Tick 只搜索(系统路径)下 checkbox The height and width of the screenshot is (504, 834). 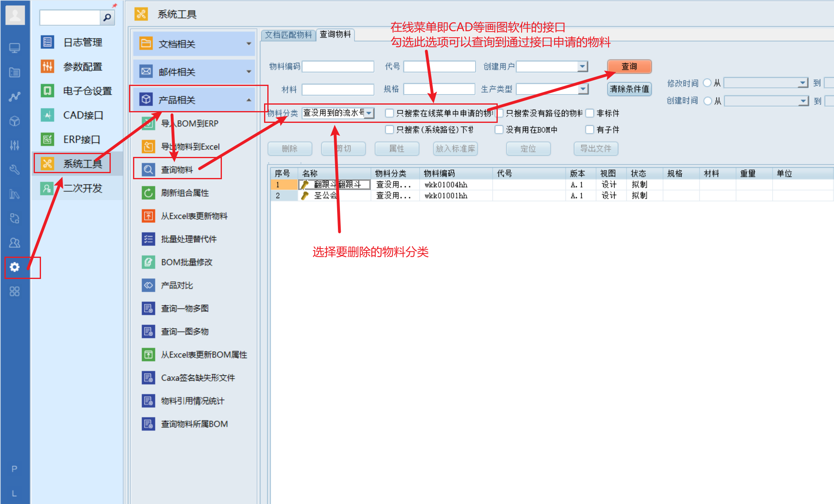point(389,129)
